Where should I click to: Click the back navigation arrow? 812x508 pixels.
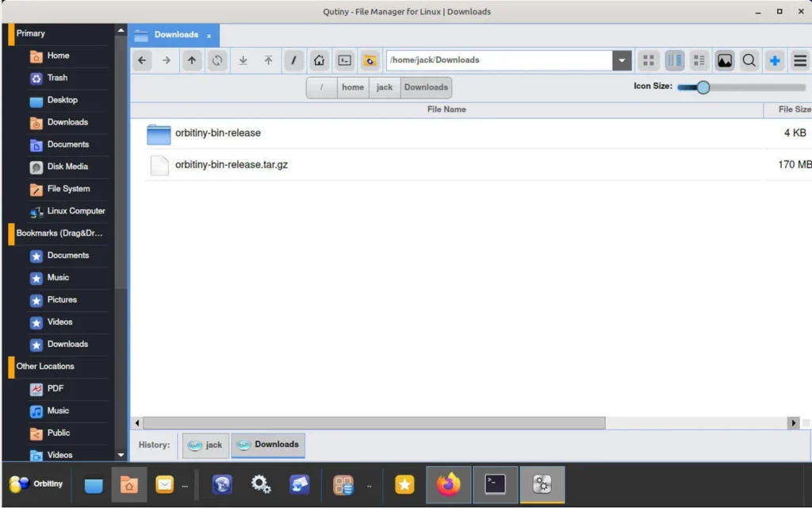141,60
